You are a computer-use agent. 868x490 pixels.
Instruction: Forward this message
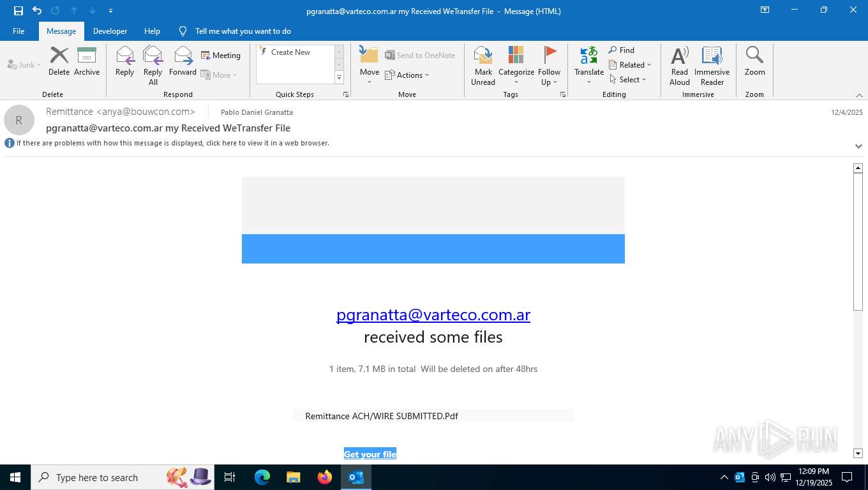[x=183, y=61]
